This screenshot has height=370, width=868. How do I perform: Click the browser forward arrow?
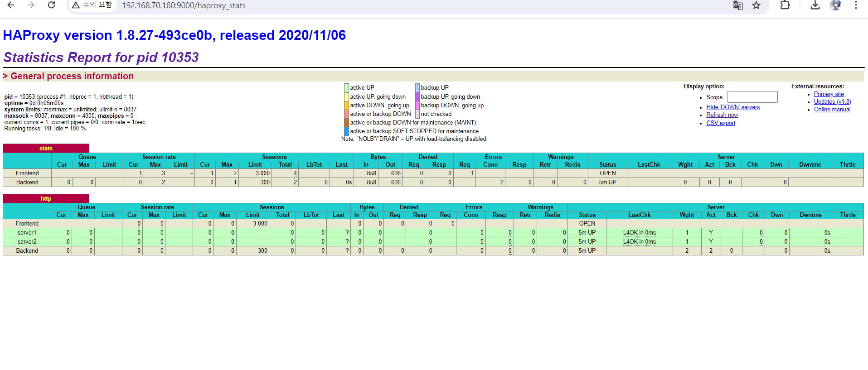click(x=31, y=5)
